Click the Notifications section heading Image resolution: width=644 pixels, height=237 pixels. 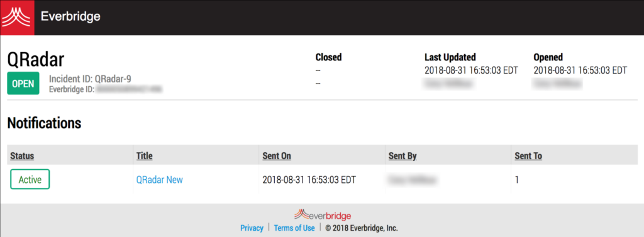pyautogui.click(x=45, y=123)
